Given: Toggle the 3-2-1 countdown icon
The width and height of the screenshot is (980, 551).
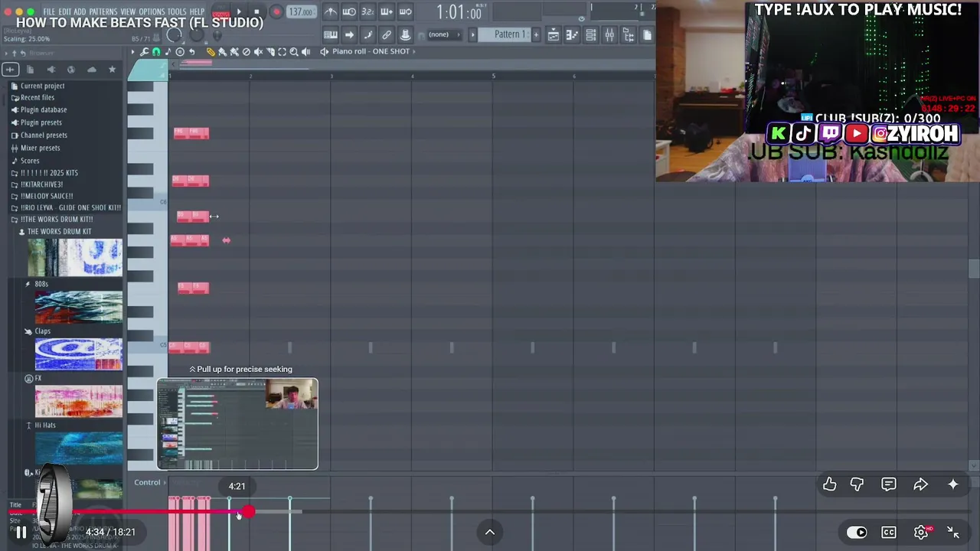Looking at the screenshot, I should 367,11.
